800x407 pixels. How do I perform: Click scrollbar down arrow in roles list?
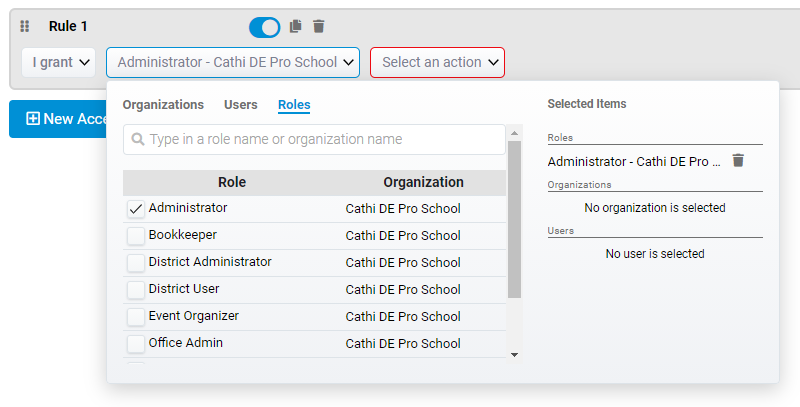pos(514,354)
